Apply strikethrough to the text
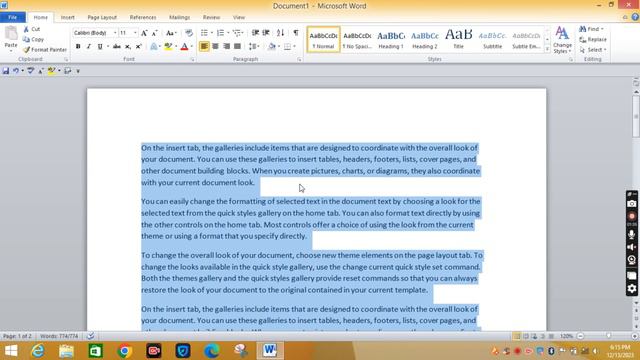The height and width of the screenshot is (360, 640). tap(117, 47)
